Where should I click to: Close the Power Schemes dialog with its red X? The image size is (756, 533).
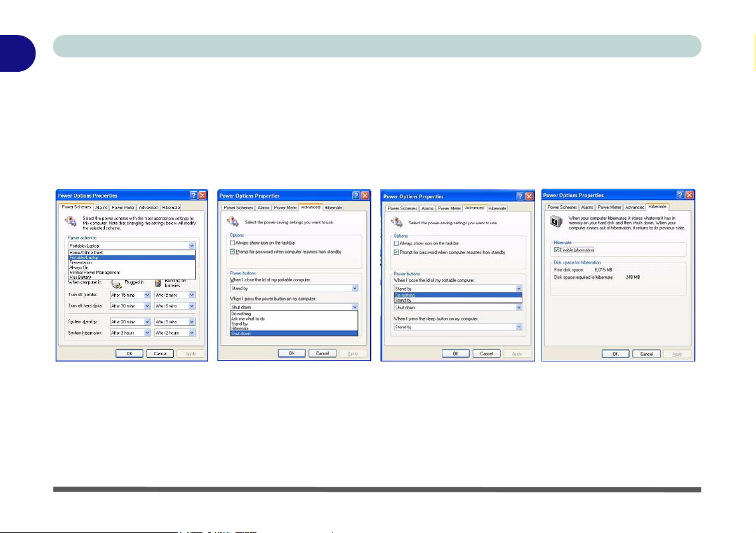(x=202, y=196)
